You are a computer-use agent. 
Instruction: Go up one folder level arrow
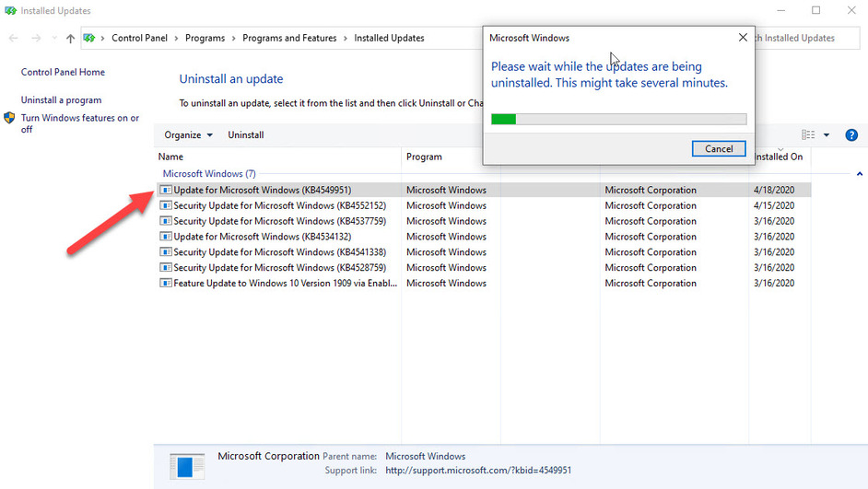pos(70,38)
